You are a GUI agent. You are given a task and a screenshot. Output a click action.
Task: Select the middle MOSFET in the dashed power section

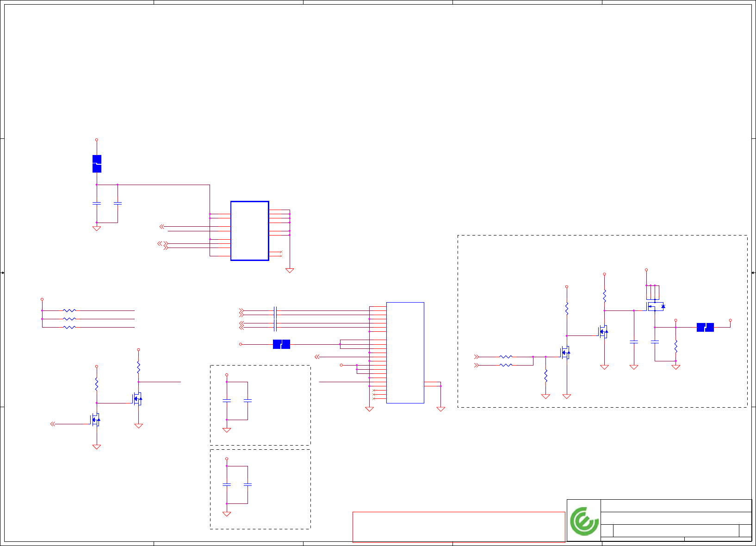point(603,331)
